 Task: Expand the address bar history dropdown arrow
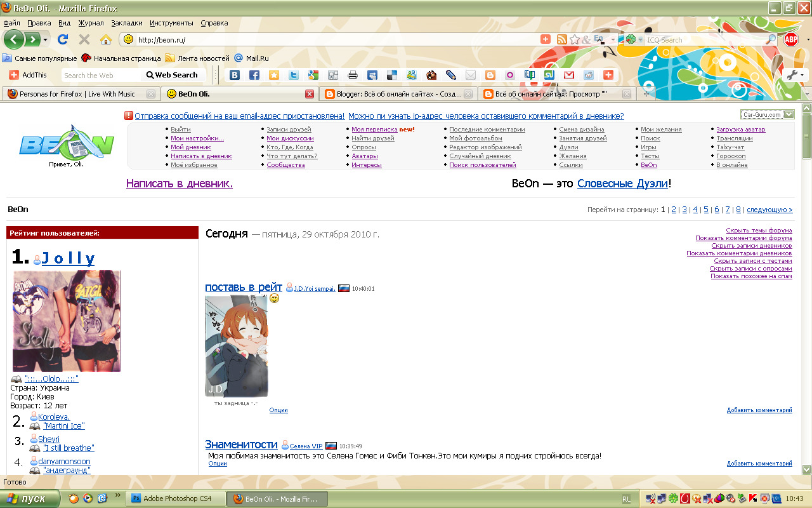click(613, 39)
